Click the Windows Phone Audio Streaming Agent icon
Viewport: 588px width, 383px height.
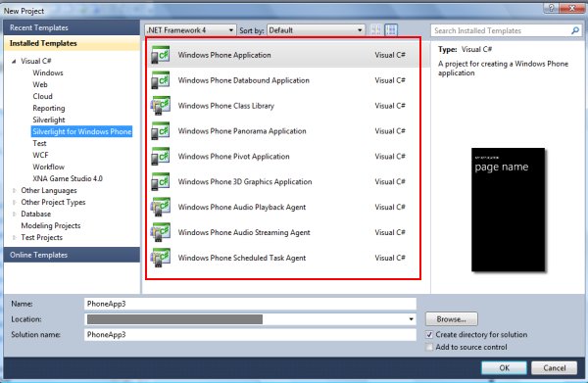[x=161, y=232]
